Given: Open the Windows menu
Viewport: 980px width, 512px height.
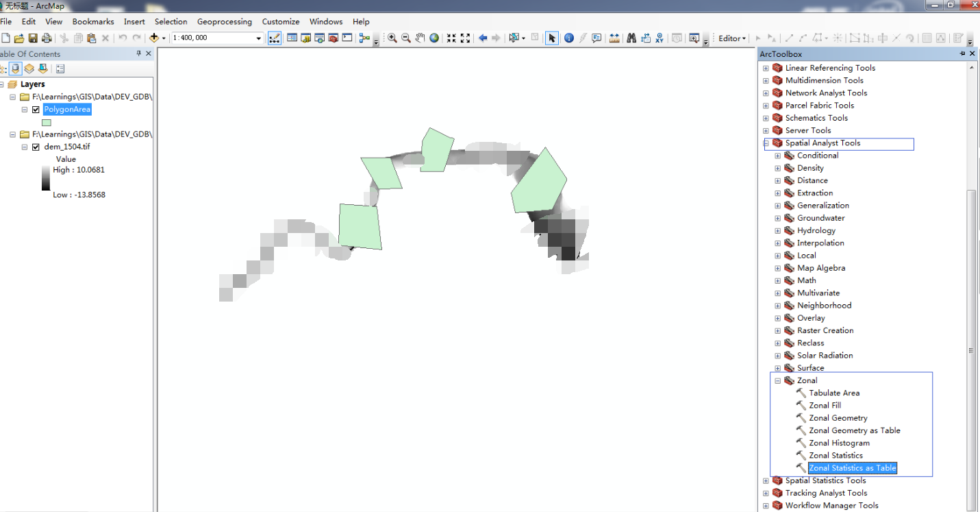Looking at the screenshot, I should point(326,22).
